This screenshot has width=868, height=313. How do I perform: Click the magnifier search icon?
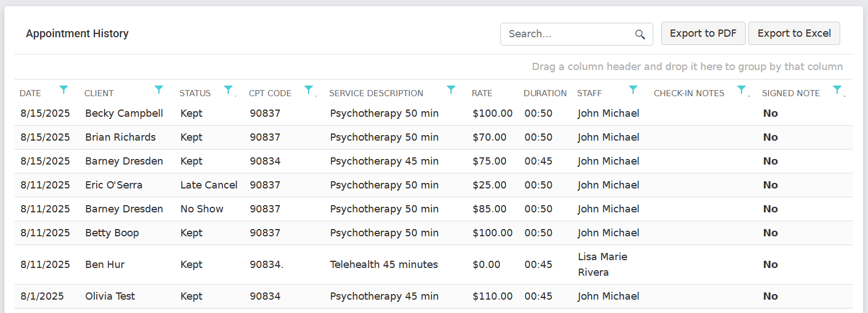coord(640,34)
